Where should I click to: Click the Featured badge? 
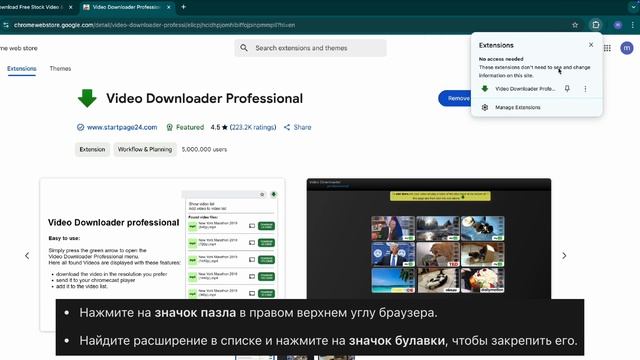[185, 127]
